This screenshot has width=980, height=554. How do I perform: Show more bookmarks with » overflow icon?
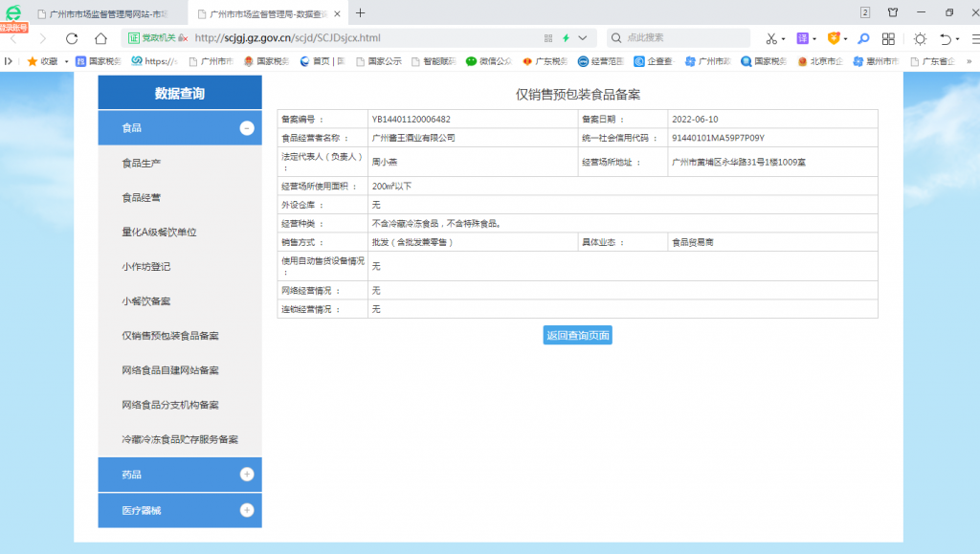pos(969,61)
